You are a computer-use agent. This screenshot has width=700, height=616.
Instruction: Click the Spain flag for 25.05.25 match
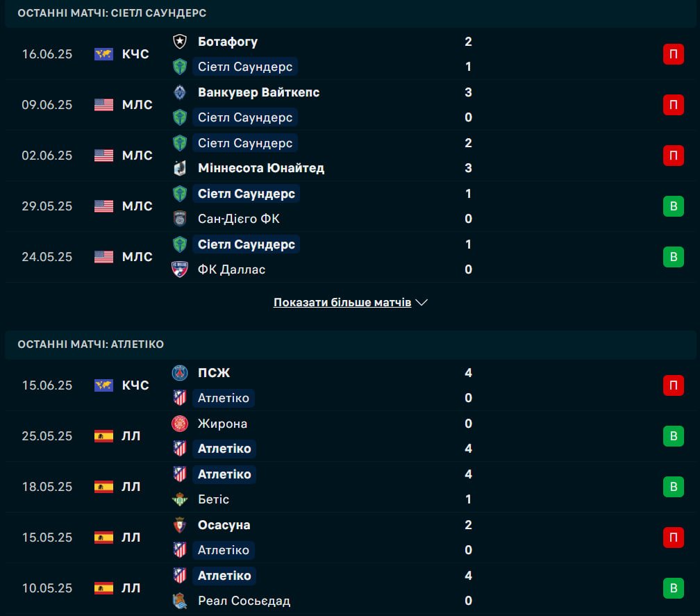click(103, 436)
